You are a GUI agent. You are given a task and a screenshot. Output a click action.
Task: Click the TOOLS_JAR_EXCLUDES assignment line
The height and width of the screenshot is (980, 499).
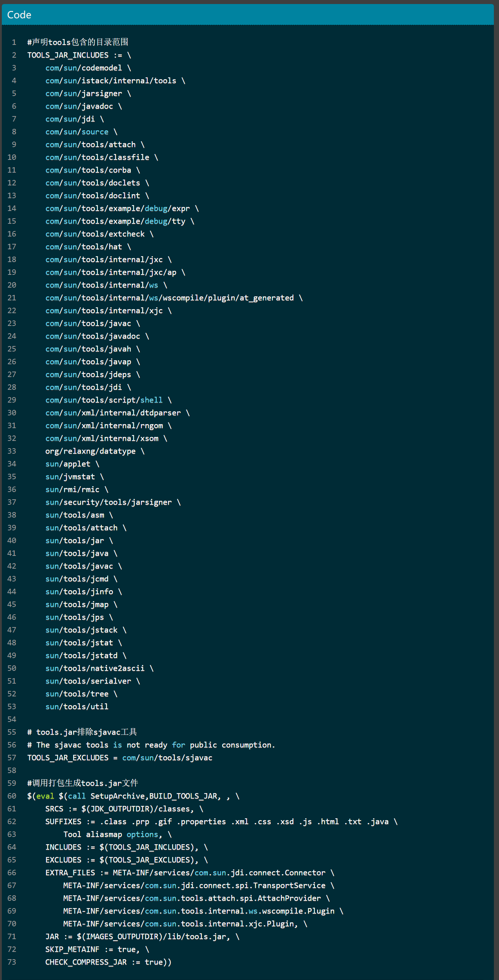coord(120,758)
